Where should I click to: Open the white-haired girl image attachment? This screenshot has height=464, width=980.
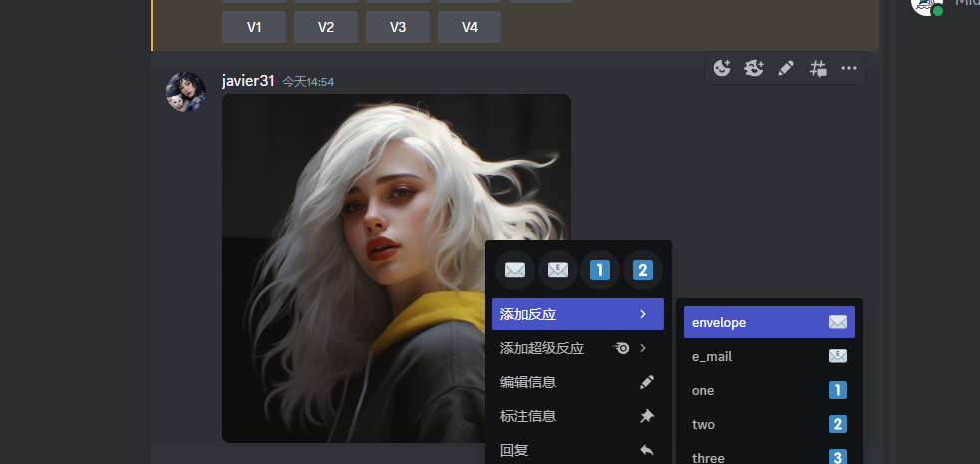click(x=396, y=268)
